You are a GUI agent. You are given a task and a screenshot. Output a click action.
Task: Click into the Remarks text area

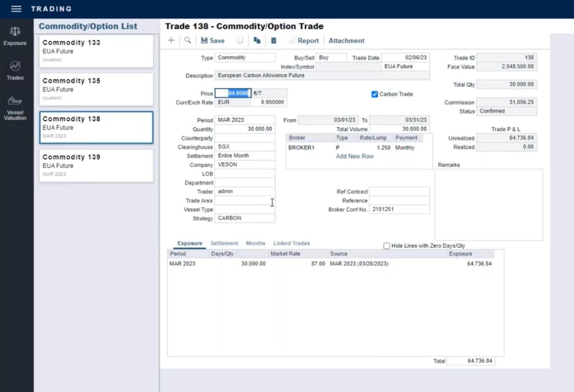point(488,204)
